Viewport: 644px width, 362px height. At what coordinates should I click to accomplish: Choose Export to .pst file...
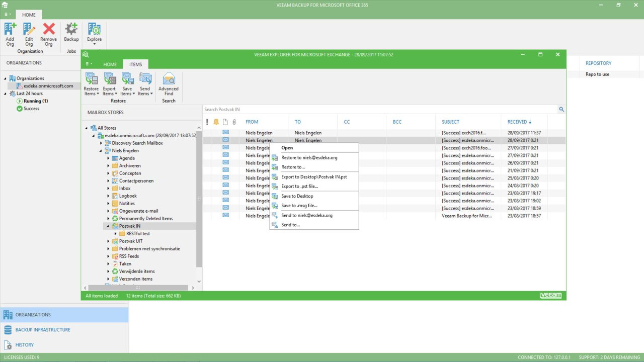click(314, 187)
